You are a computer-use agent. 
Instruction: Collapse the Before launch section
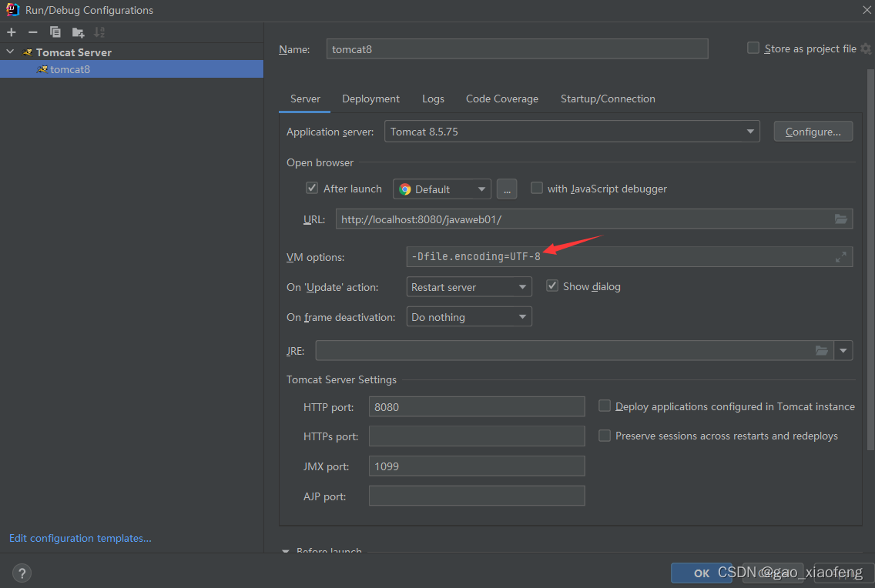tap(286, 550)
